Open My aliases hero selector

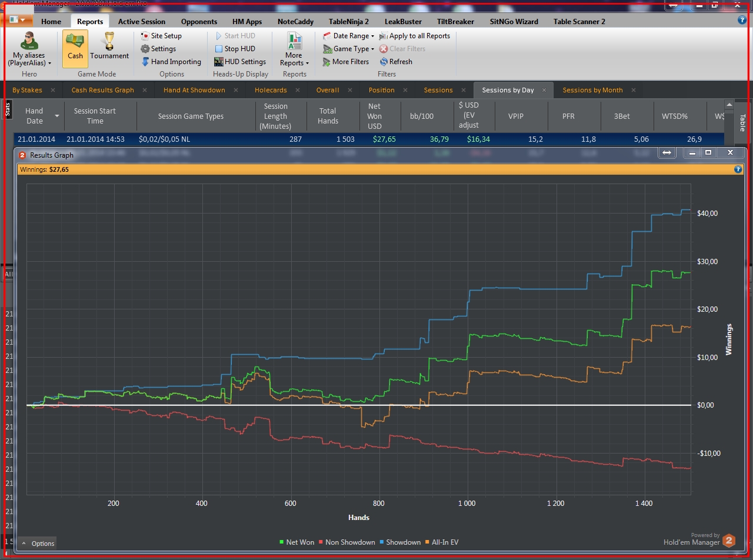point(29,49)
